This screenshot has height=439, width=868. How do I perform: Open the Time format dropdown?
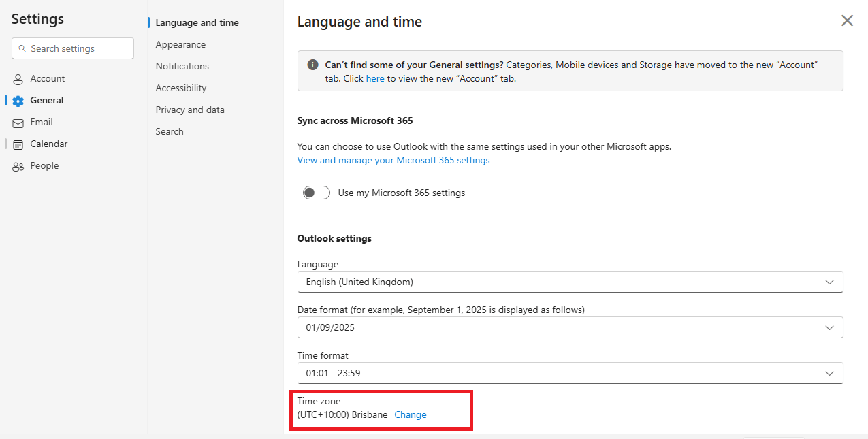pyautogui.click(x=570, y=373)
